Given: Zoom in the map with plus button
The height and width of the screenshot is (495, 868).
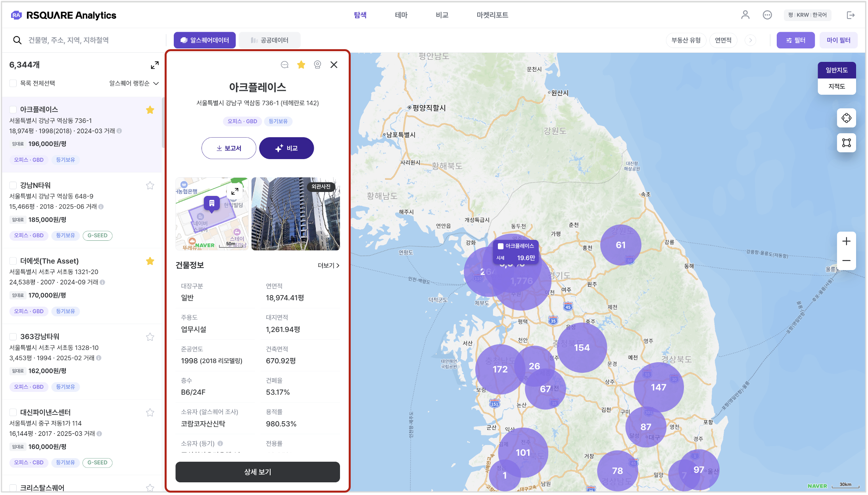Looking at the screenshot, I should [x=846, y=241].
